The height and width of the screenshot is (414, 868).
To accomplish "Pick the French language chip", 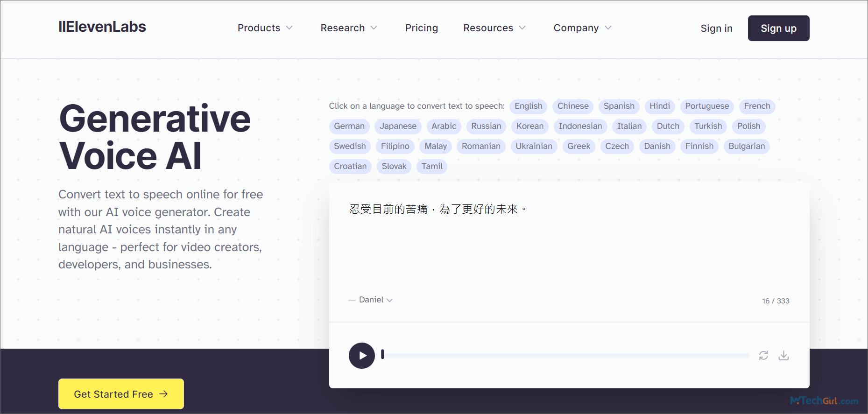I will (757, 106).
